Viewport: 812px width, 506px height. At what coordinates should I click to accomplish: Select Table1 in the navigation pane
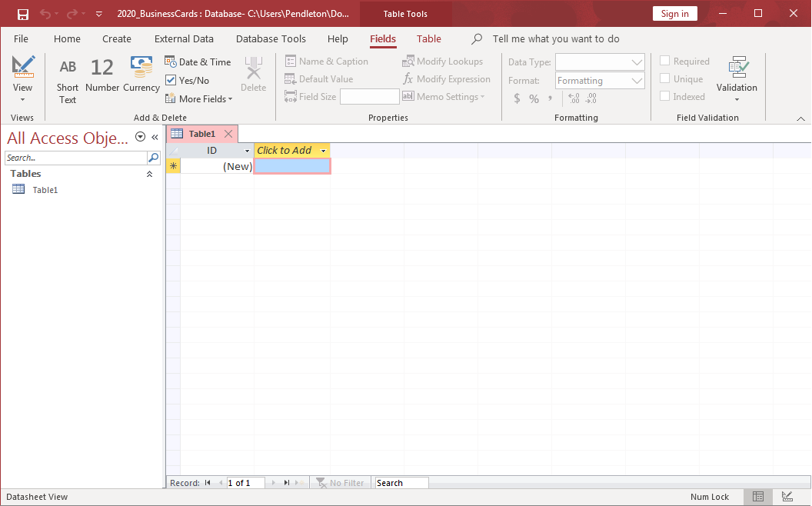point(45,190)
